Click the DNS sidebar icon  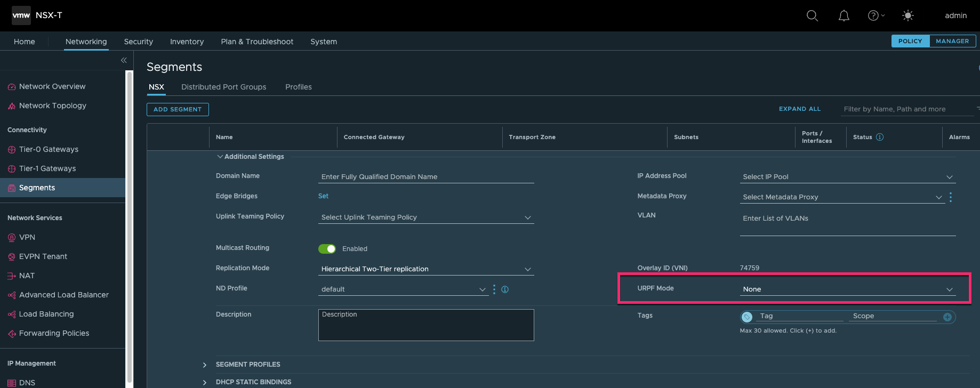click(x=12, y=383)
